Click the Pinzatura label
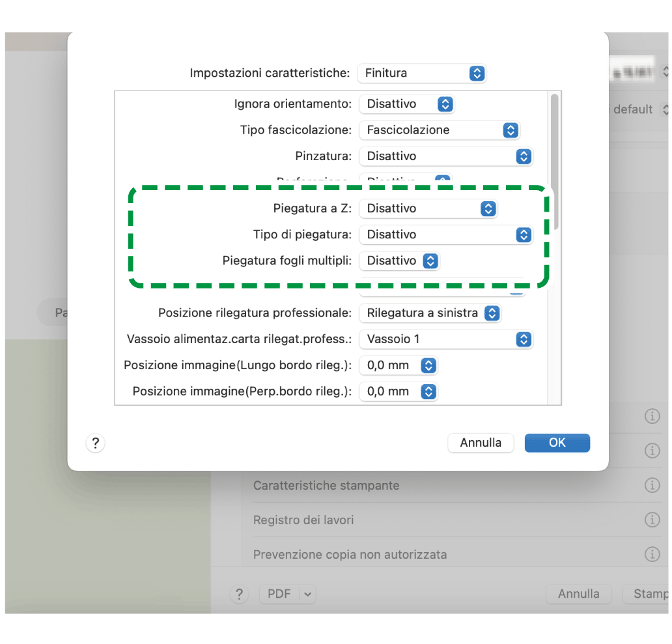Image resolution: width=672 pixels, height=644 pixels. (323, 156)
